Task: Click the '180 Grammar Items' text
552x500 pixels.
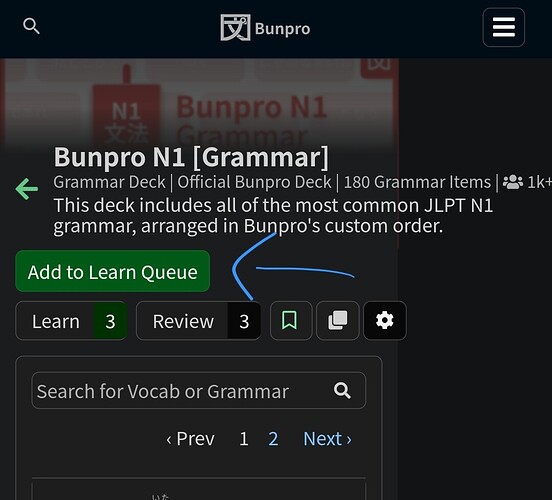Action: 417,182
